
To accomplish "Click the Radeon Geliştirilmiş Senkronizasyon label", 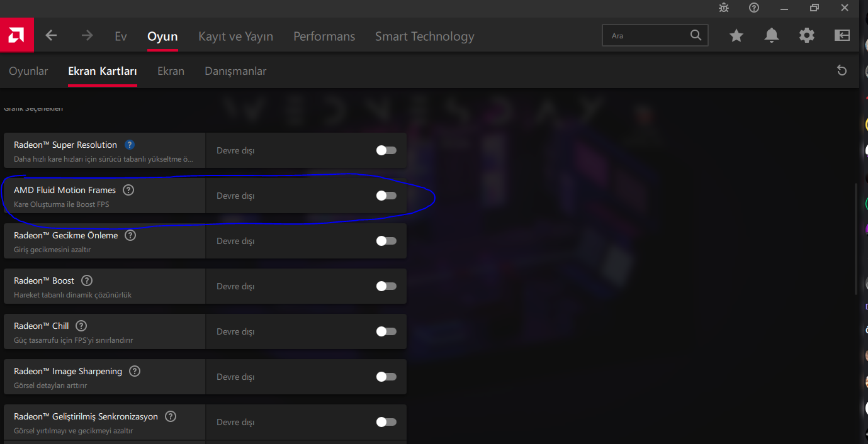I will pos(86,416).
